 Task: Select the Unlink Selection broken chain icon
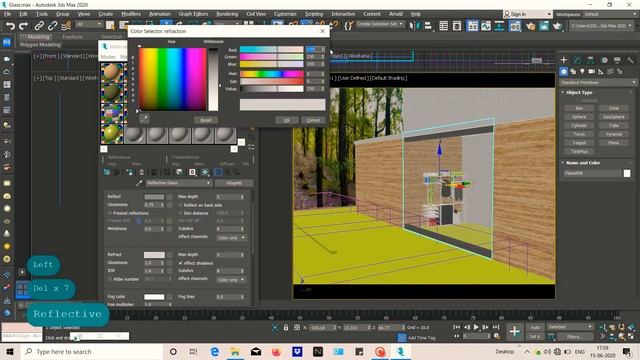coord(52,26)
